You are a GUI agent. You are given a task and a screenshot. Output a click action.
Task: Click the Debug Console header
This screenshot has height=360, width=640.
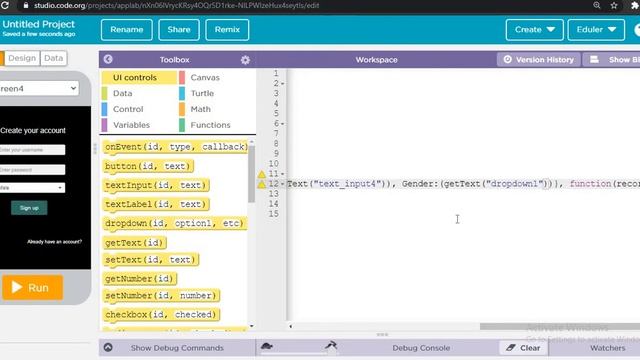pos(421,348)
